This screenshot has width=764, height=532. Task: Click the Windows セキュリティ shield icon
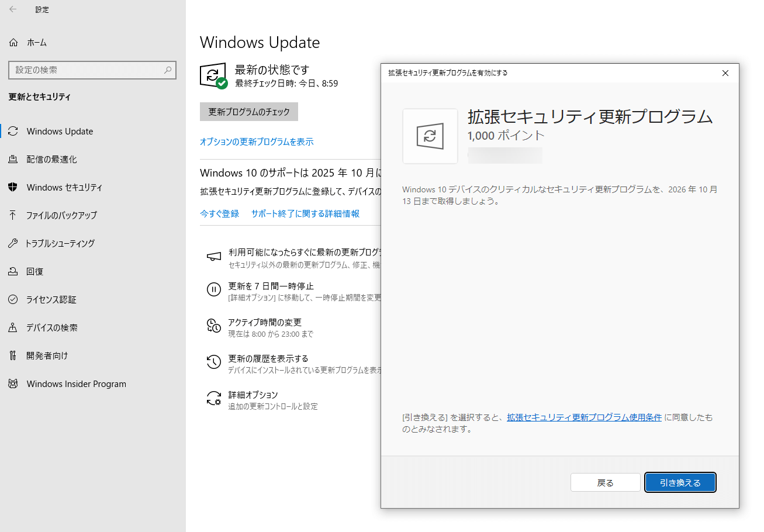pos(13,188)
